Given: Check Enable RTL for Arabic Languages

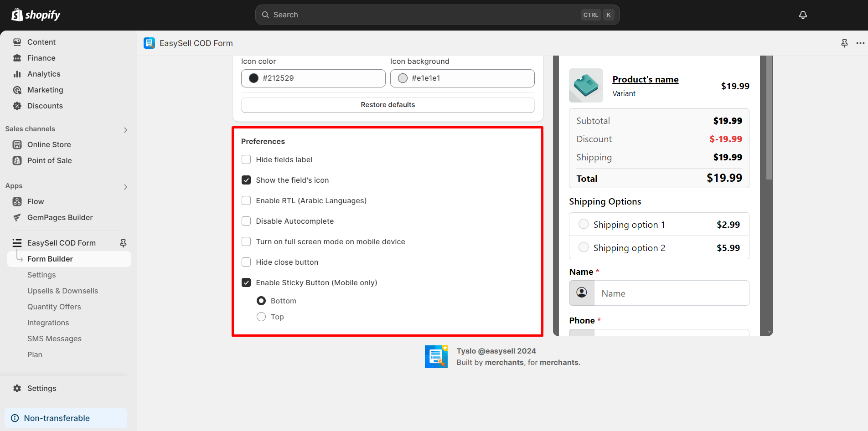Looking at the screenshot, I should coord(246,200).
